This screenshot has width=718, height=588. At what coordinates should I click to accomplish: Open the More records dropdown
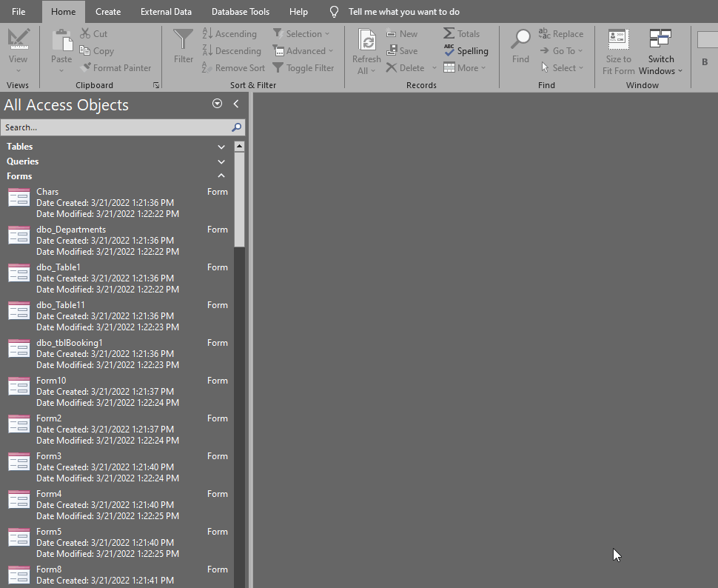pos(465,68)
